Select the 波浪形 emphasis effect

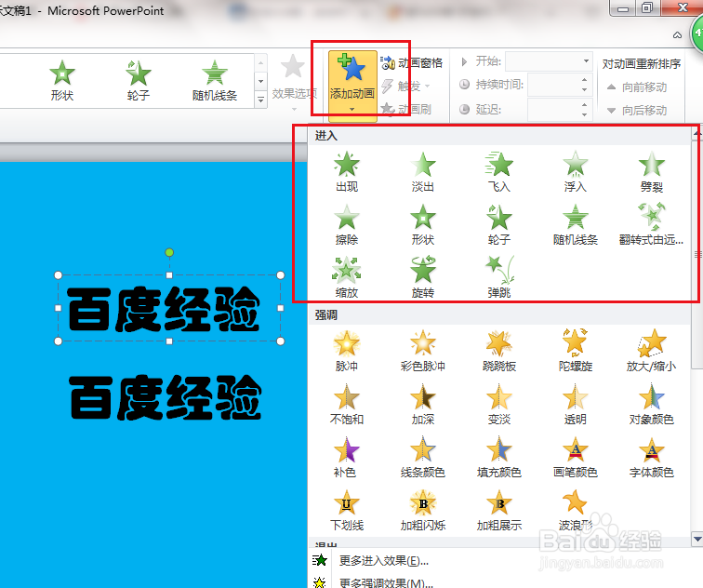click(576, 510)
